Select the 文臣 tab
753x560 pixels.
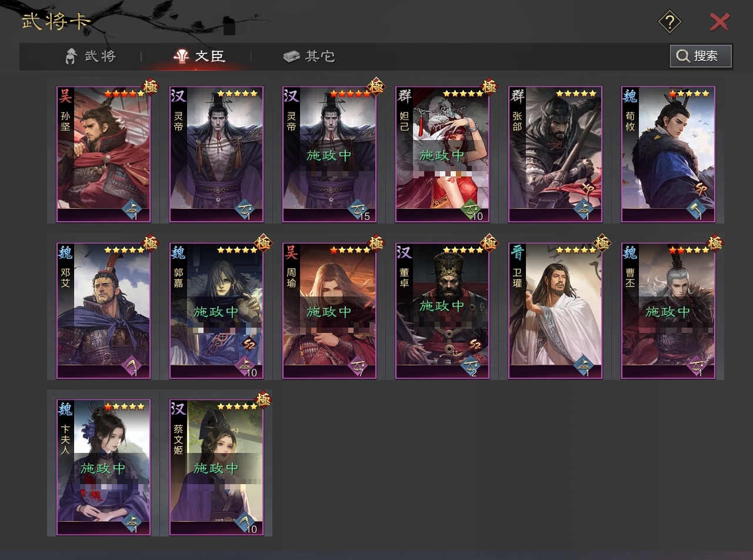199,56
